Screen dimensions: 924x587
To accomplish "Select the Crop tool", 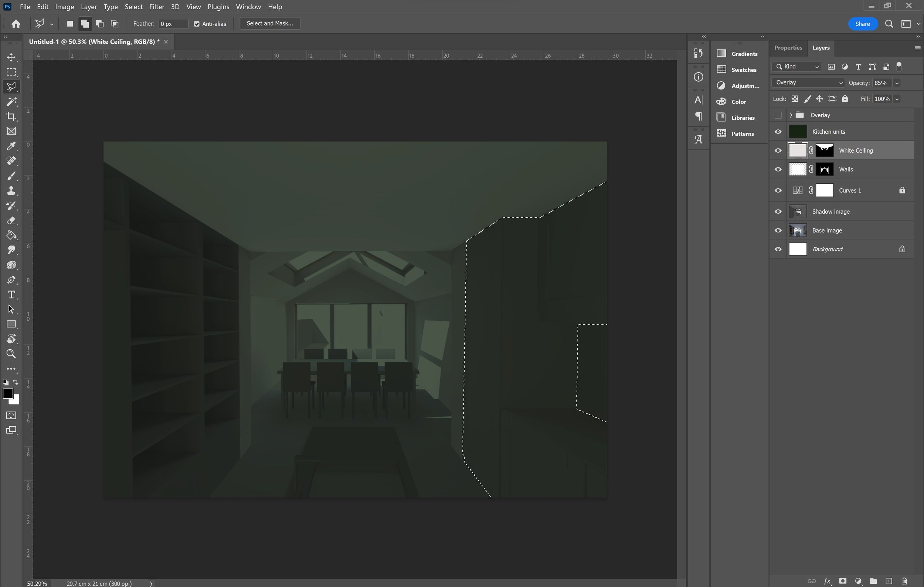I will (x=11, y=117).
